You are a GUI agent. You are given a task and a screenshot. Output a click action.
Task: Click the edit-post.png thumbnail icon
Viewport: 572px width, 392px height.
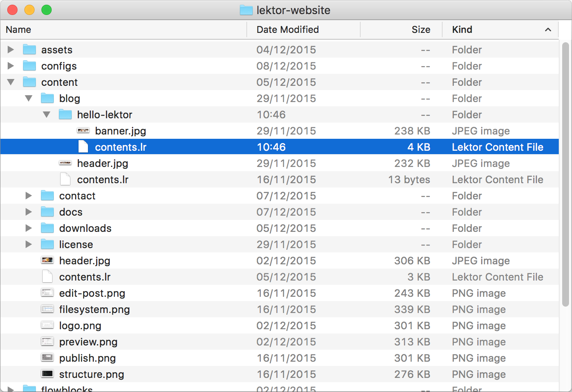coord(47,293)
